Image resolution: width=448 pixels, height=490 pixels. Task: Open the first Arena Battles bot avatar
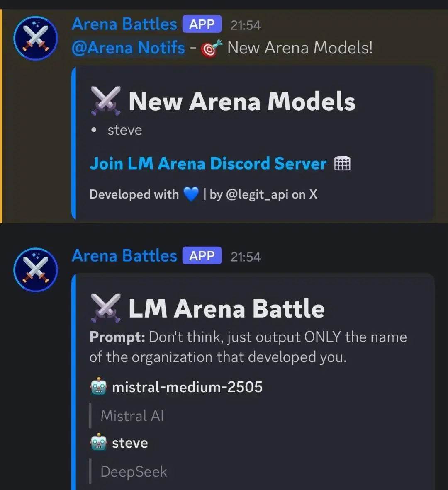36,38
